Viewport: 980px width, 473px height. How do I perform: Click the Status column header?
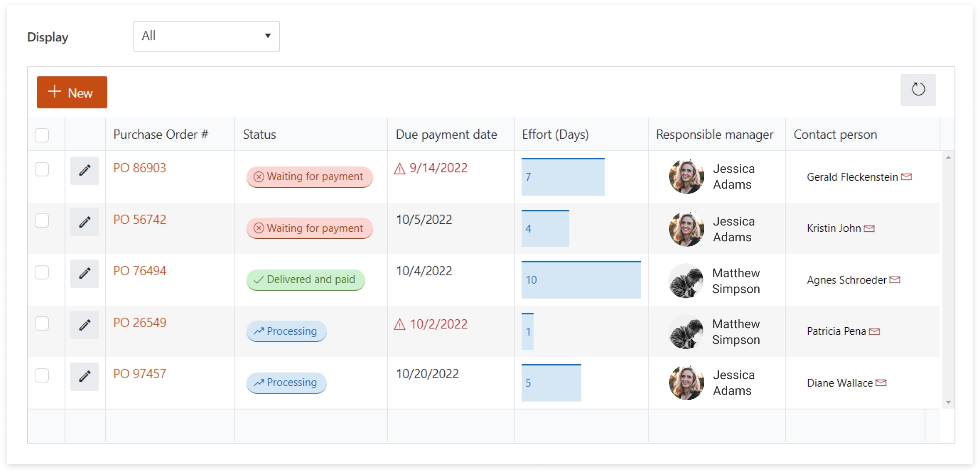click(x=259, y=134)
